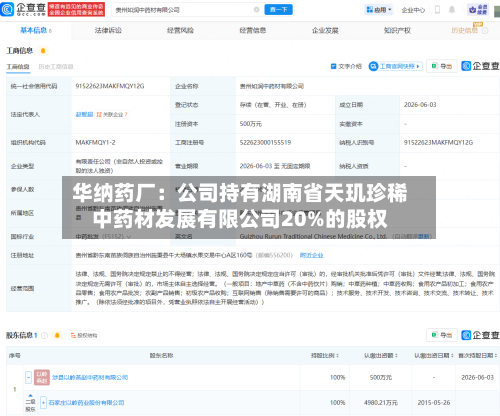Select 登记状态 value 存续

(x=273, y=105)
